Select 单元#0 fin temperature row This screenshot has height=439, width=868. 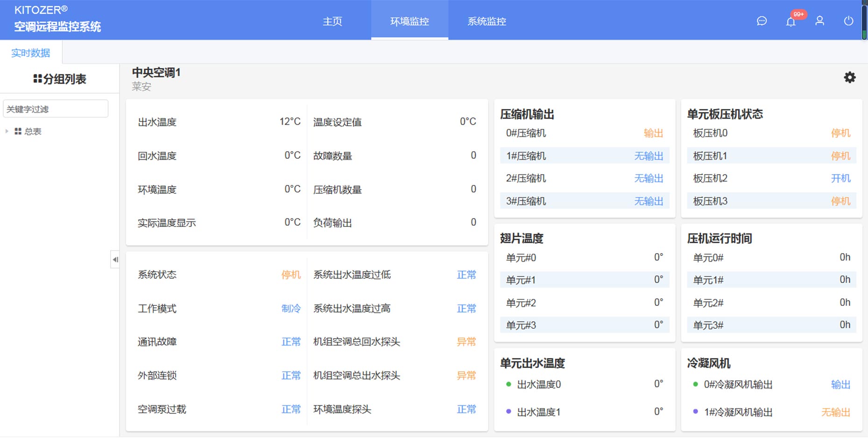(585, 258)
